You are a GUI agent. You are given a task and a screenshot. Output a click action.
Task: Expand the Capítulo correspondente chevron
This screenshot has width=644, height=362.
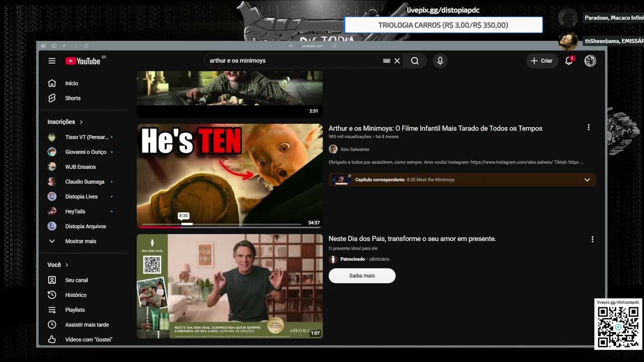tap(587, 180)
